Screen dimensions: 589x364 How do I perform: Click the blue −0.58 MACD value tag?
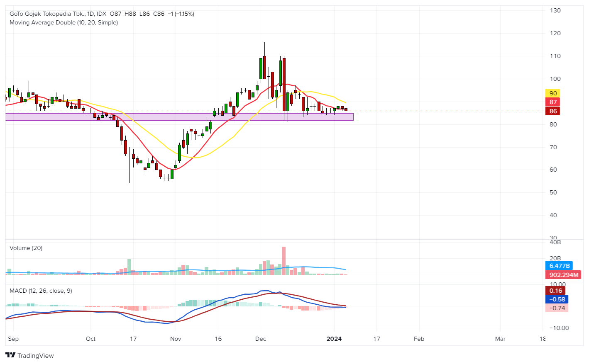click(557, 299)
